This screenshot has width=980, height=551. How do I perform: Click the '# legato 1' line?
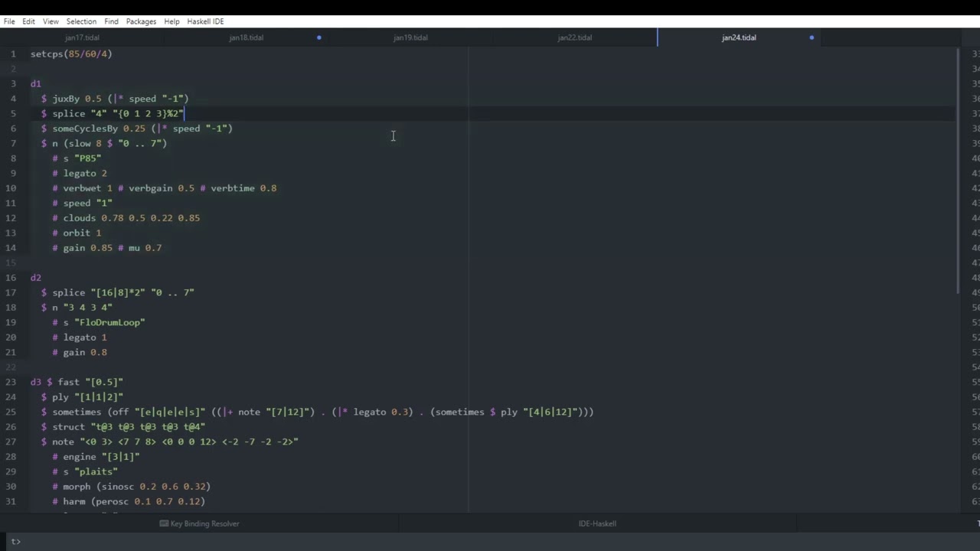(x=80, y=337)
